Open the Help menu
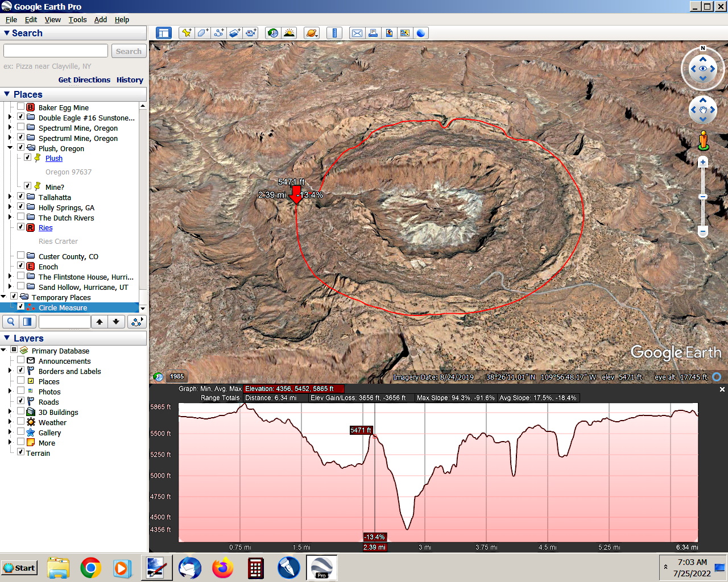Viewport: 728px width, 582px height. (122, 19)
